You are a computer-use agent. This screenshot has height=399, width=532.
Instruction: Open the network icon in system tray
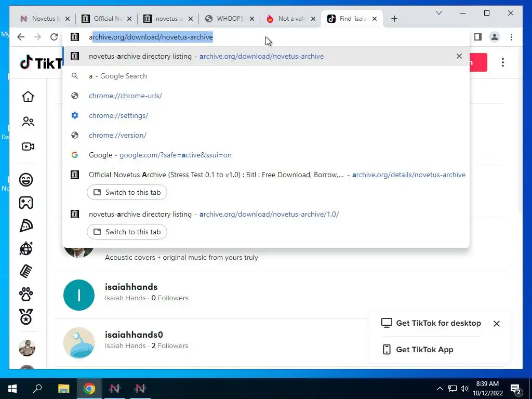(x=453, y=389)
